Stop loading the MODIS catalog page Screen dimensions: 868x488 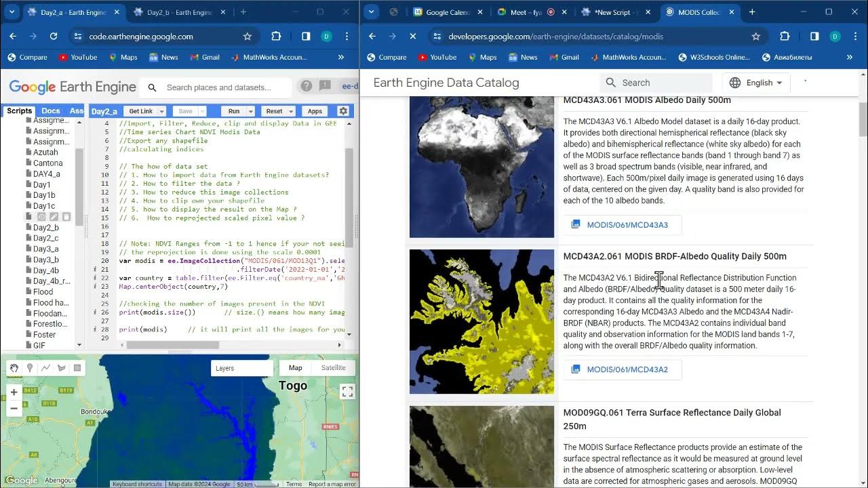tap(413, 37)
